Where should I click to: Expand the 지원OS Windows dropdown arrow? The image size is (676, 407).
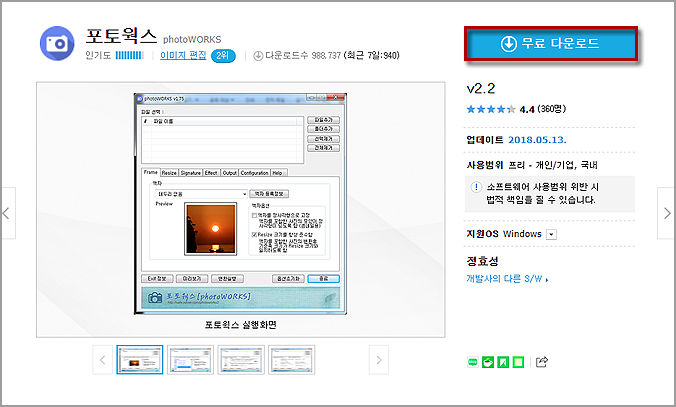551,234
